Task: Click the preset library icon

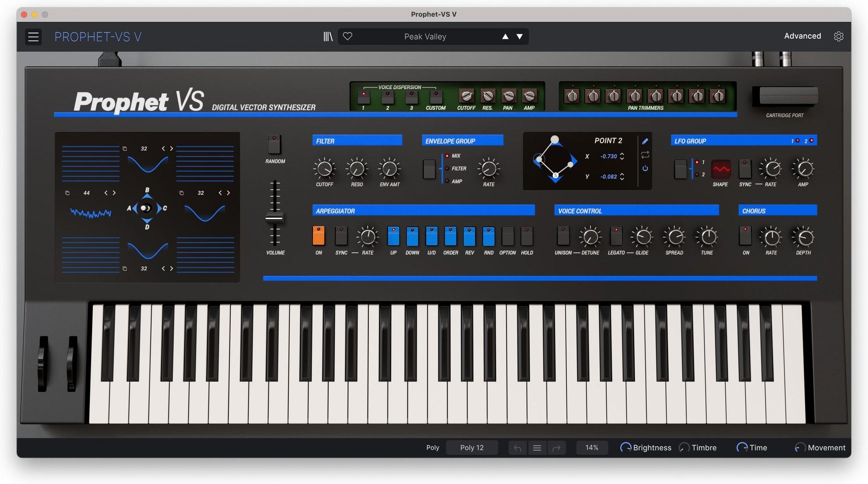Action: (x=328, y=36)
